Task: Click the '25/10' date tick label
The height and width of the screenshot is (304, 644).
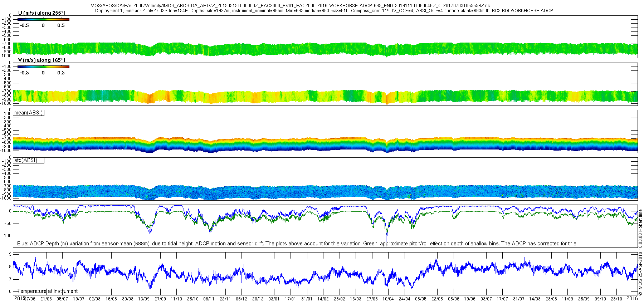Action: pos(193,299)
